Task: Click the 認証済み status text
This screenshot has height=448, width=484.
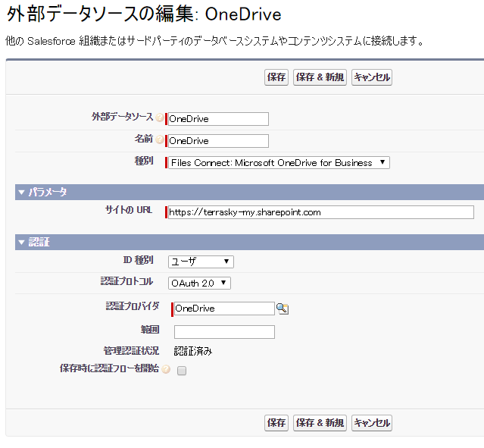Action: point(193,351)
